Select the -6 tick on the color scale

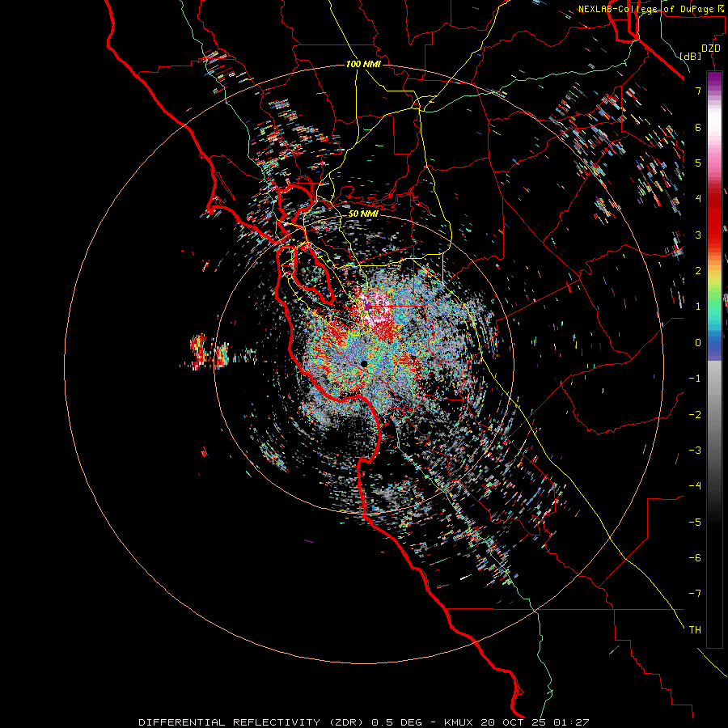click(x=695, y=558)
